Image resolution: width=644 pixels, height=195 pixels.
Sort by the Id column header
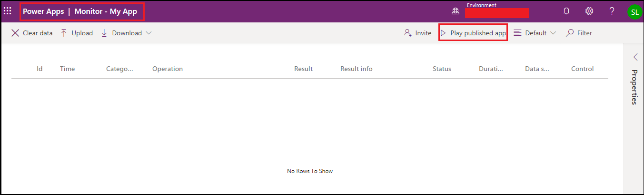click(x=40, y=69)
